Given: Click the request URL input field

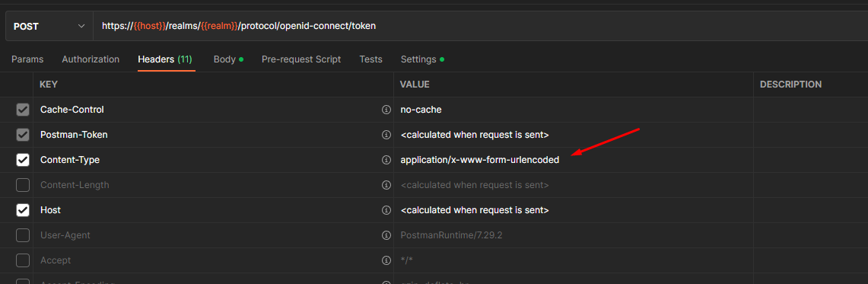Looking at the screenshot, I should (x=481, y=26).
